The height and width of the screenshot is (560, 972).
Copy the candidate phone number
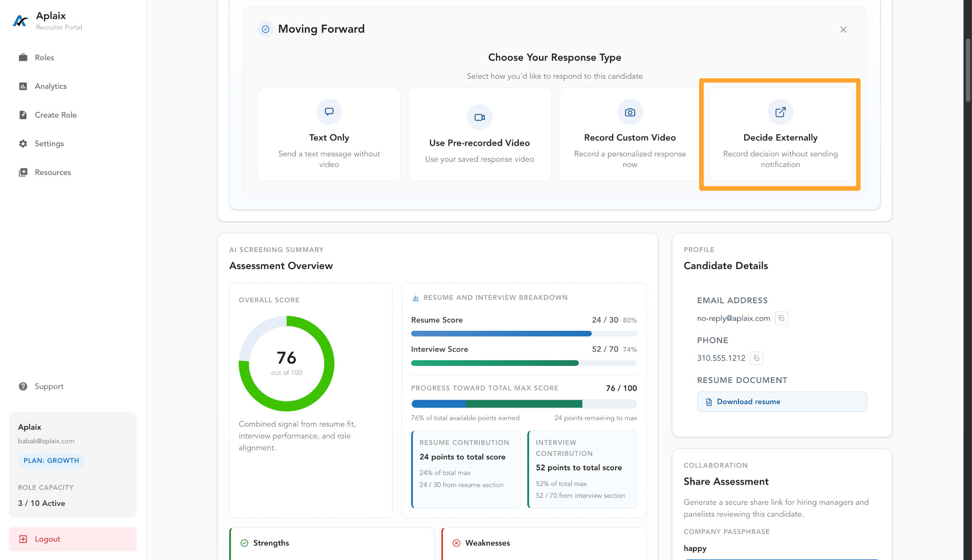[x=757, y=358]
